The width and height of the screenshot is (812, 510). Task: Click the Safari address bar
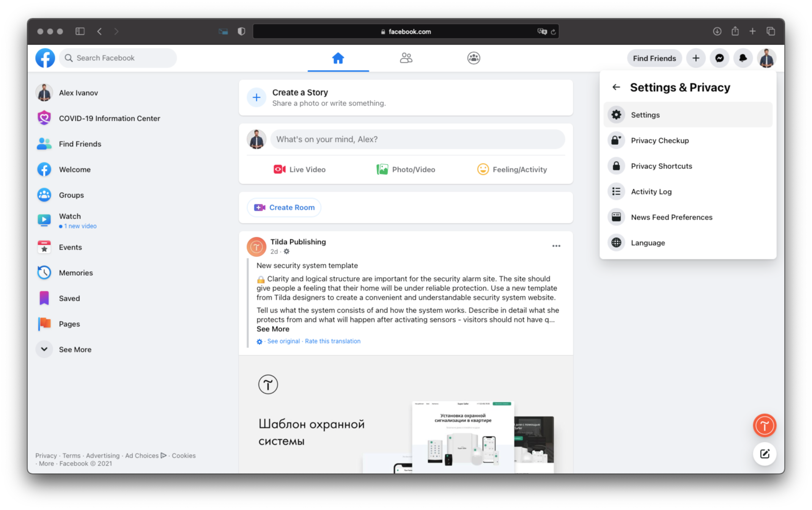[x=406, y=31]
